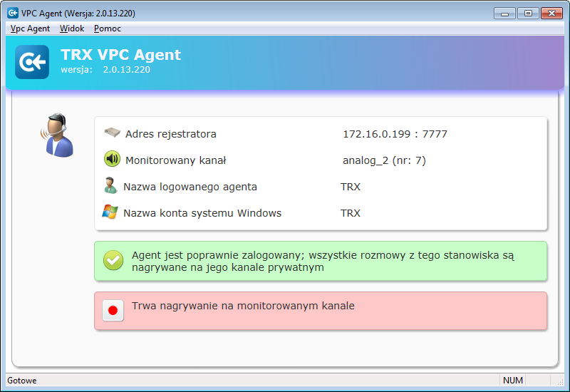Click the red record button icon
The width and height of the screenshot is (570, 392).
113,310
